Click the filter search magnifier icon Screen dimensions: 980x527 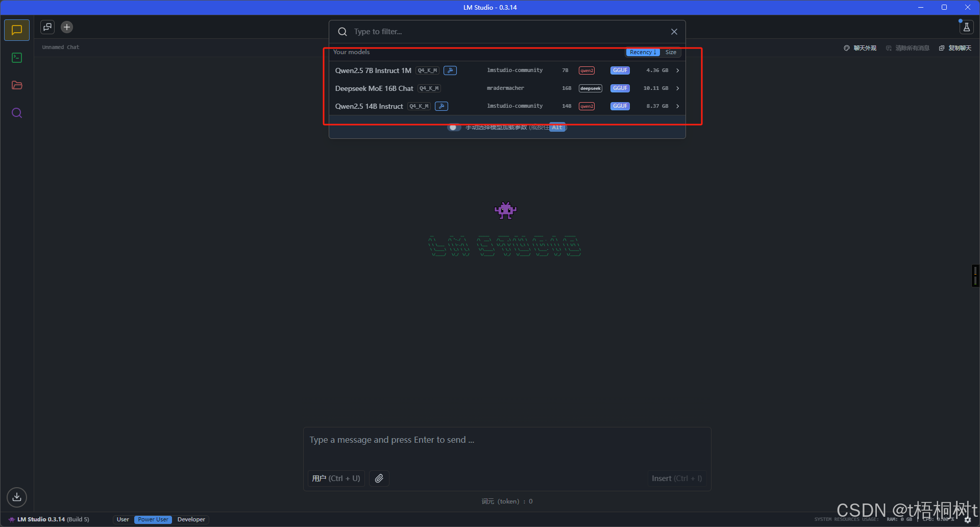[x=342, y=32]
